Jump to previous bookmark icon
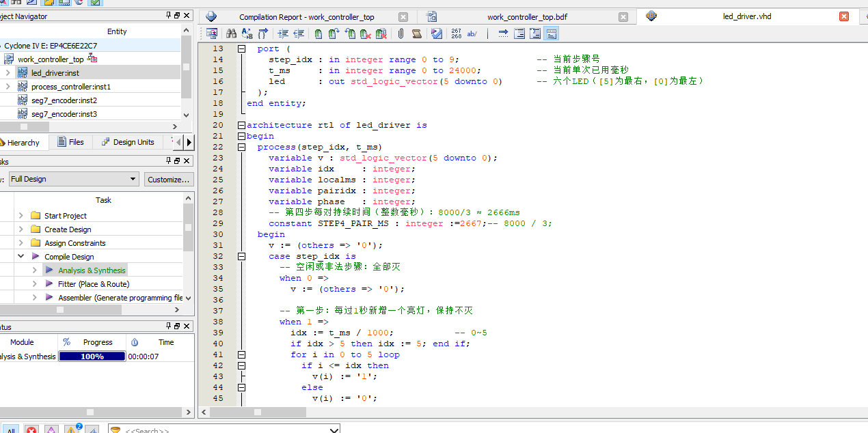This screenshot has width=868, height=433. (350, 33)
